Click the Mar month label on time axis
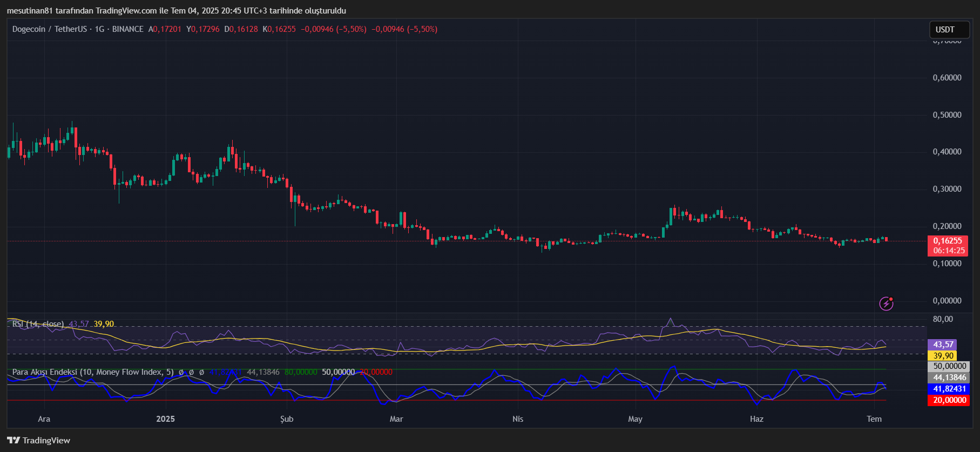The image size is (980, 452). tap(396, 419)
